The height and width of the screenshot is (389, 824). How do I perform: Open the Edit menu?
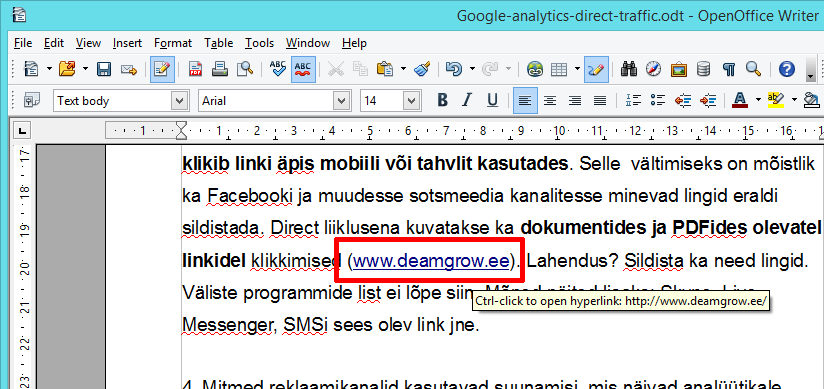pos(54,43)
